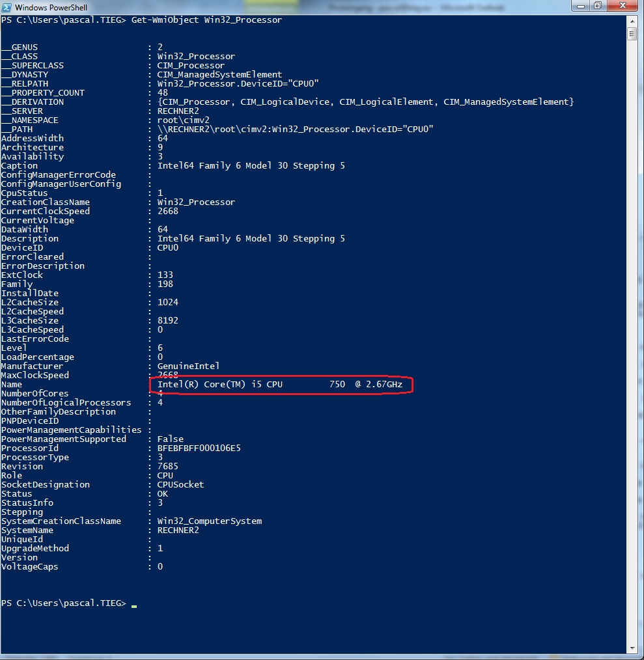644x660 pixels.
Task: Click the NumberOfCores property label
Action: (35, 394)
